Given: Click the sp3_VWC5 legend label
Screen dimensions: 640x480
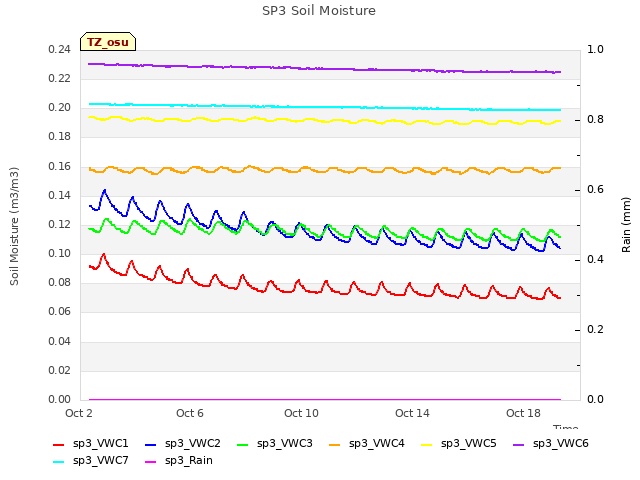Looking at the screenshot, I should pyautogui.click(x=469, y=443).
